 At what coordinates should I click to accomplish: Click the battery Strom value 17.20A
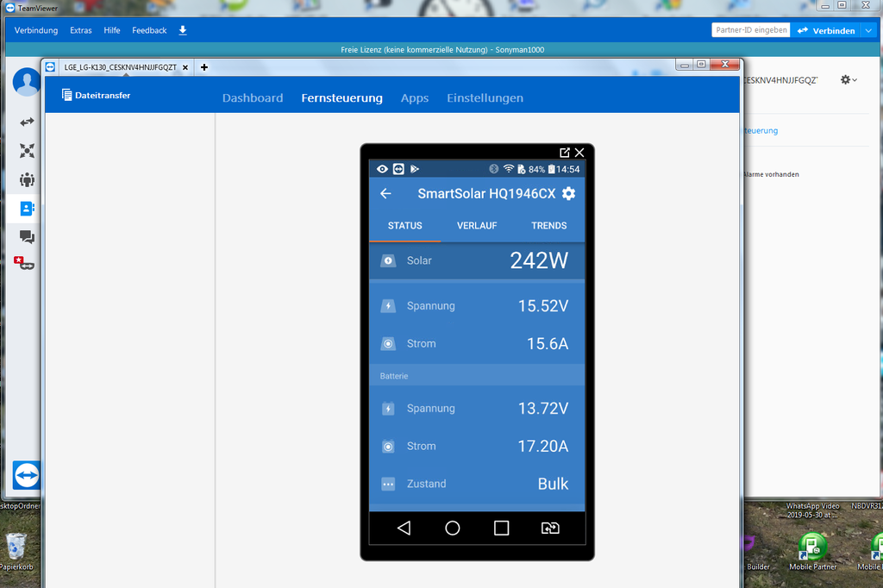point(543,446)
